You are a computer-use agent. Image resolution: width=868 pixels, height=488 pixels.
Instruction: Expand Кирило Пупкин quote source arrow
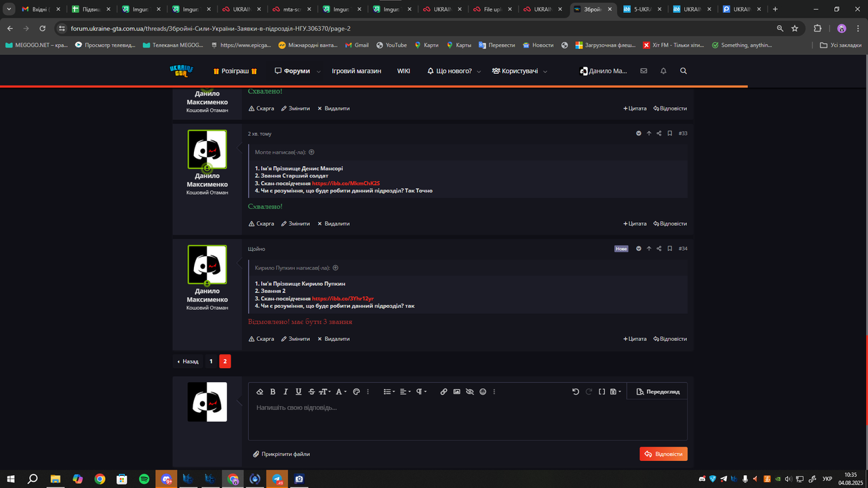(x=336, y=268)
